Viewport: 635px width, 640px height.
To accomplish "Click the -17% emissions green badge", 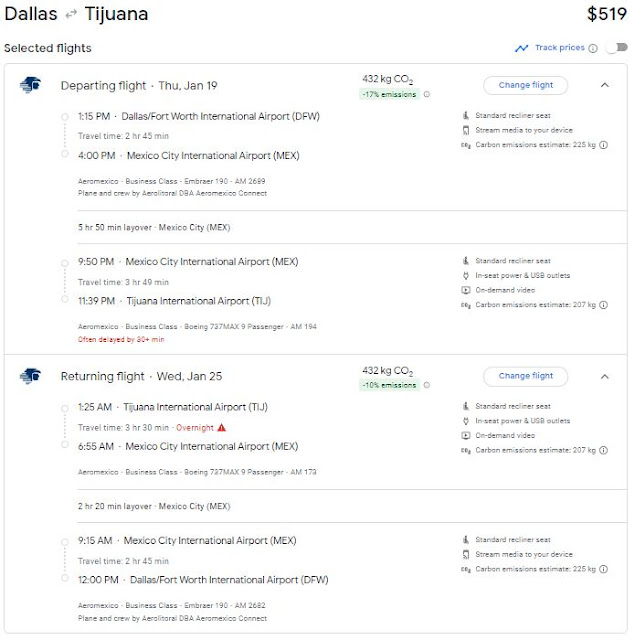I will click(389, 94).
